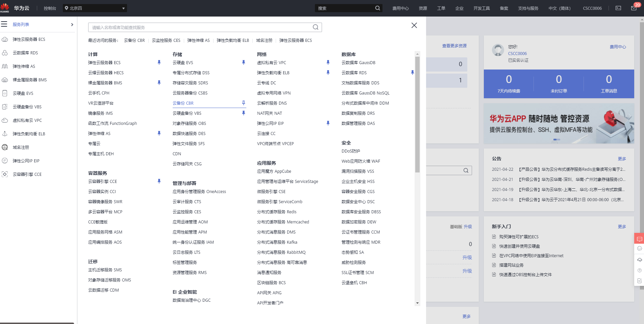This screenshot has height=324, width=644.
Task: Open 开发工具 top menu
Action: (481, 8)
